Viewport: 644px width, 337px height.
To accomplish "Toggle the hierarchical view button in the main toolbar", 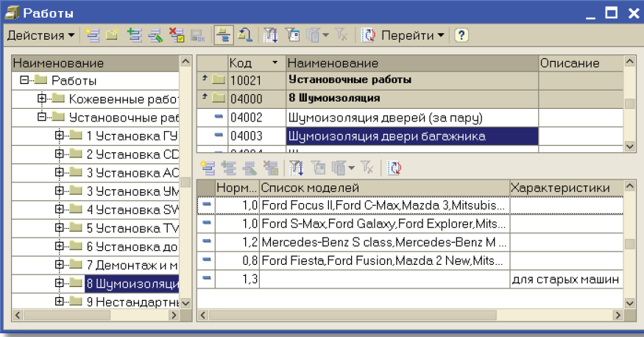I will (222, 35).
